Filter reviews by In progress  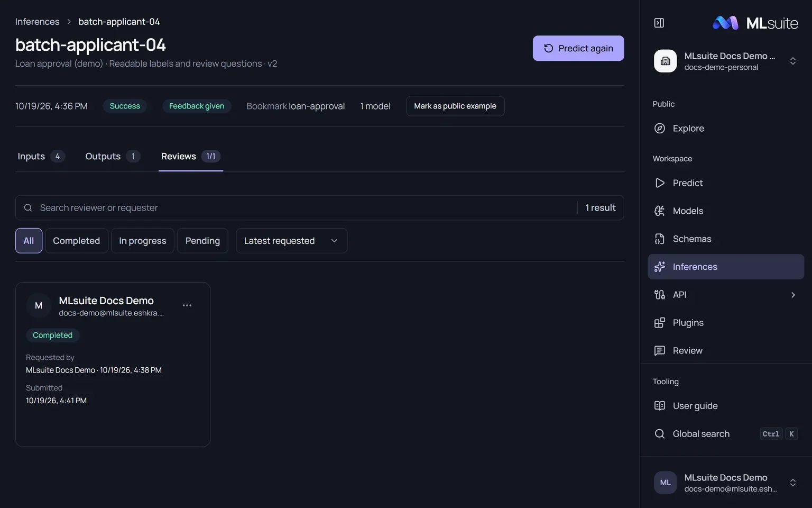[143, 241]
